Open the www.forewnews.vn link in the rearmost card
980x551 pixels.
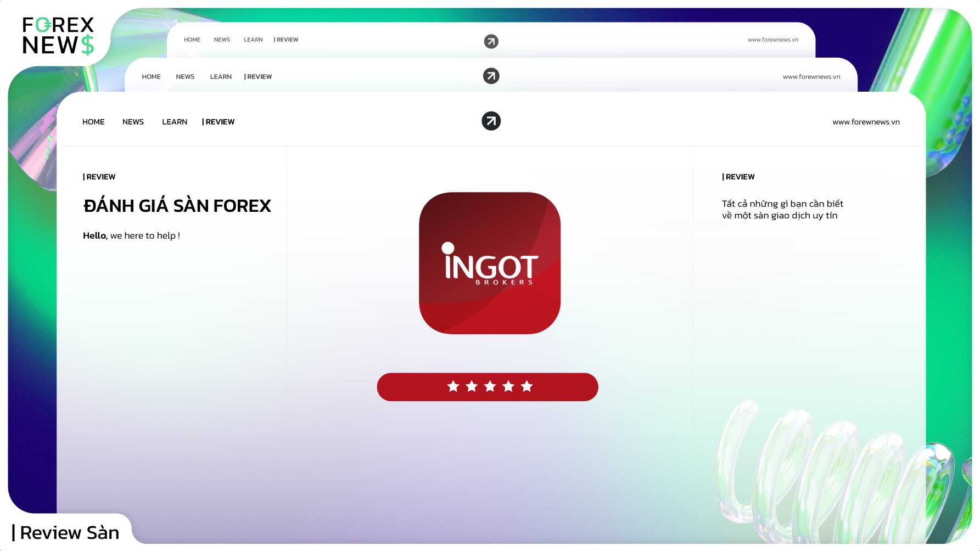coord(773,40)
